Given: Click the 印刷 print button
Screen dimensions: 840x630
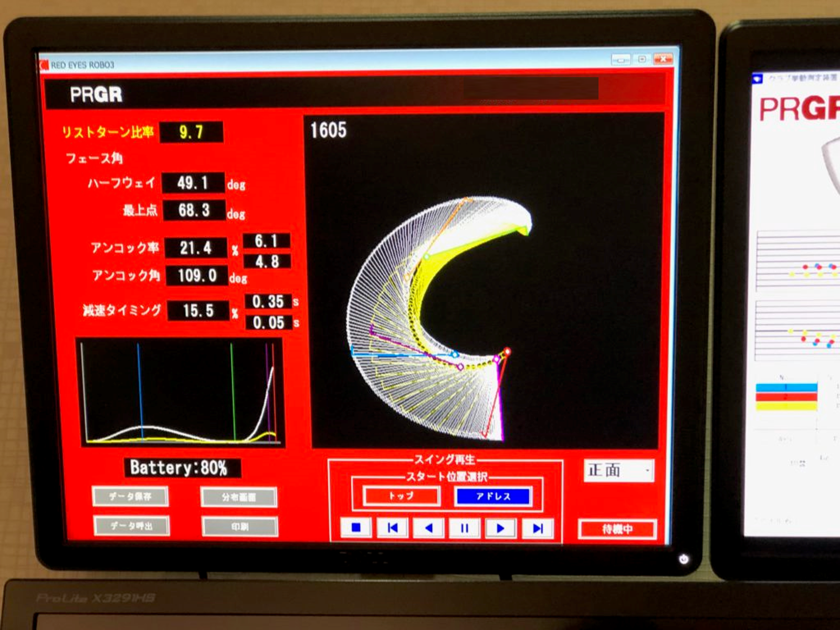Looking at the screenshot, I should pos(240,527).
